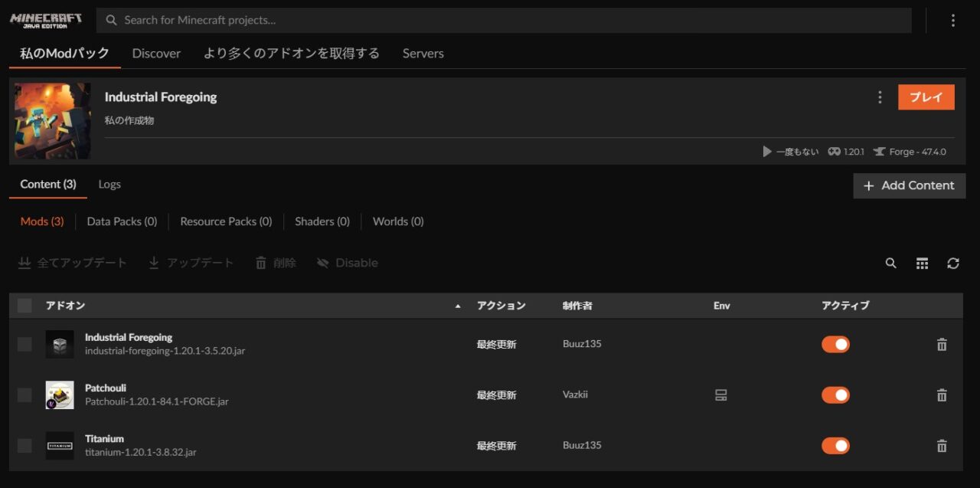Click the アップデート button

click(x=191, y=263)
